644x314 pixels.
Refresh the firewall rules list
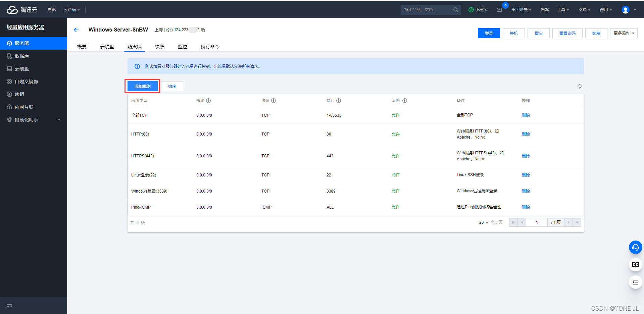[579, 86]
